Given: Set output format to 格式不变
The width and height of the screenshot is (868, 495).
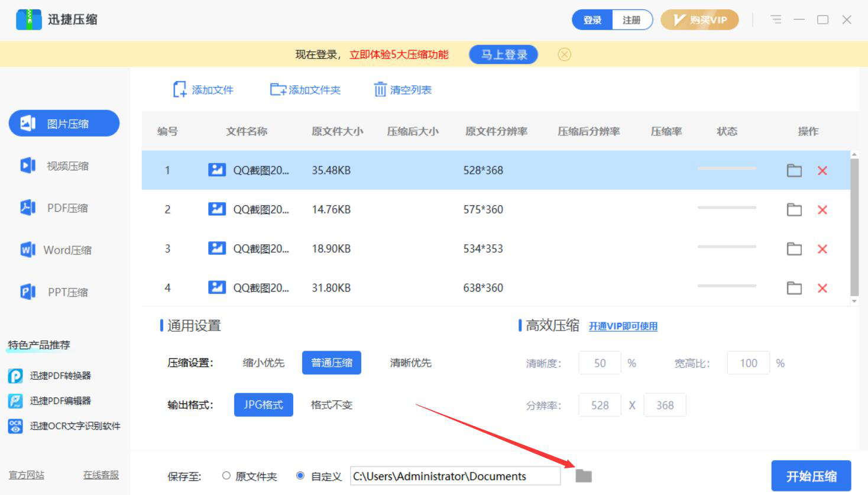Looking at the screenshot, I should point(331,405).
